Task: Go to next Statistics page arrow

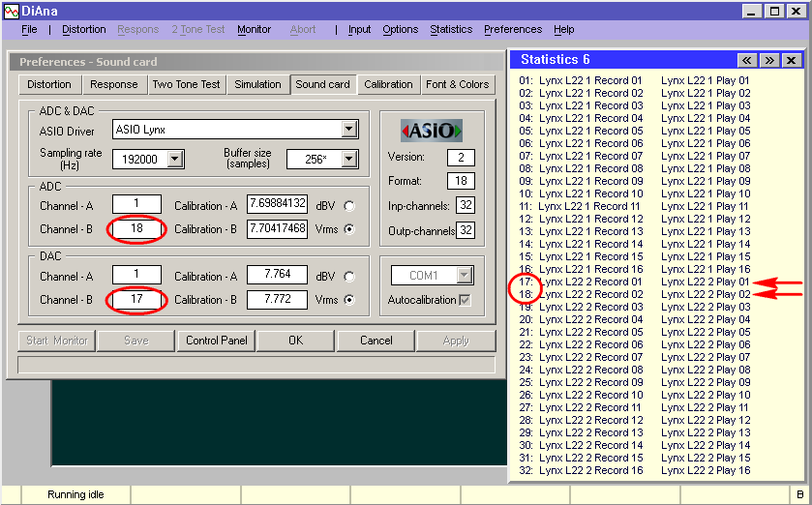Action: tap(769, 60)
